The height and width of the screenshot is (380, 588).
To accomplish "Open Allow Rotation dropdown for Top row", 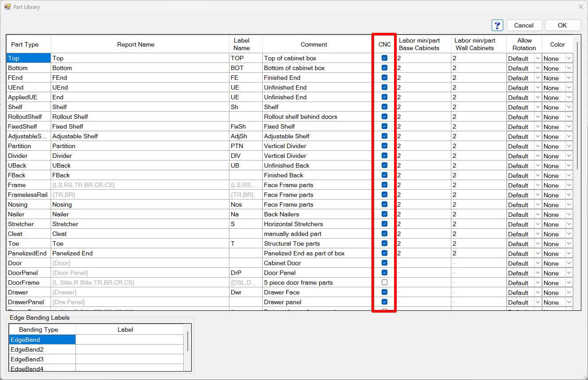I will (537, 59).
